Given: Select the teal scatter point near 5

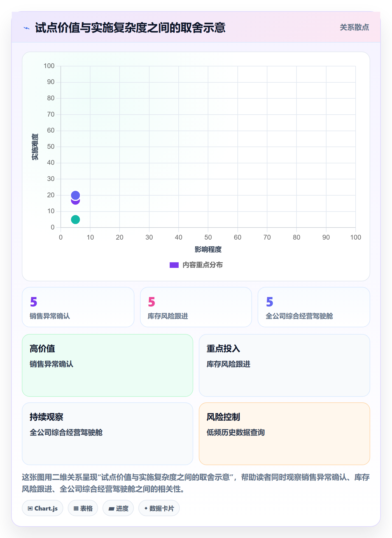Looking at the screenshot, I should [x=75, y=219].
